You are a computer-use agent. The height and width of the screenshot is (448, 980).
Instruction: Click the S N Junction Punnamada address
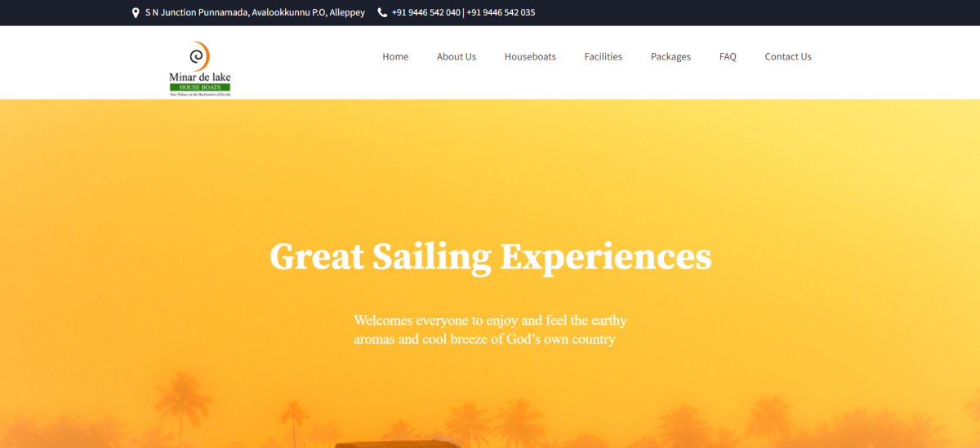(x=255, y=13)
